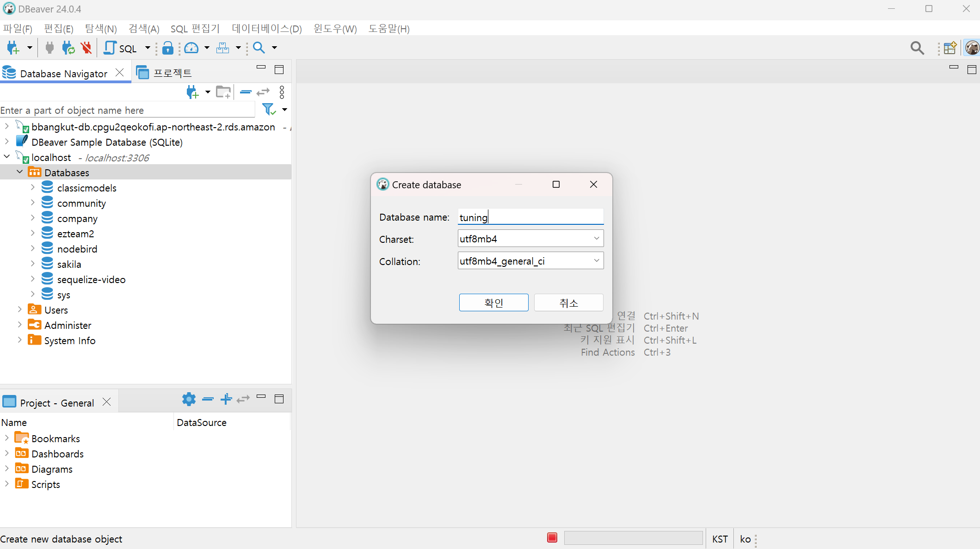Click the transaction lock icon
This screenshot has height=549, width=980.
(x=168, y=48)
